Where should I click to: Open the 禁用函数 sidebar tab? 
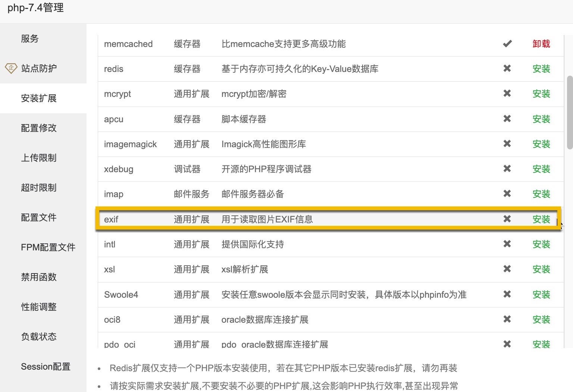(x=43, y=277)
